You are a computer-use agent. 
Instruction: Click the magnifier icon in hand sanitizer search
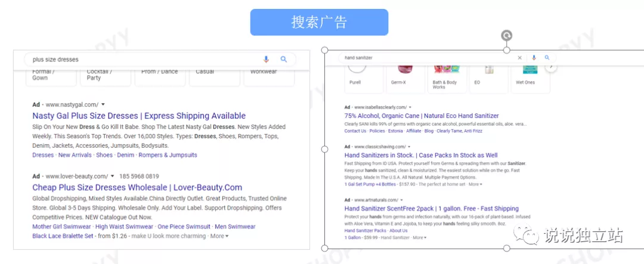coord(547,58)
